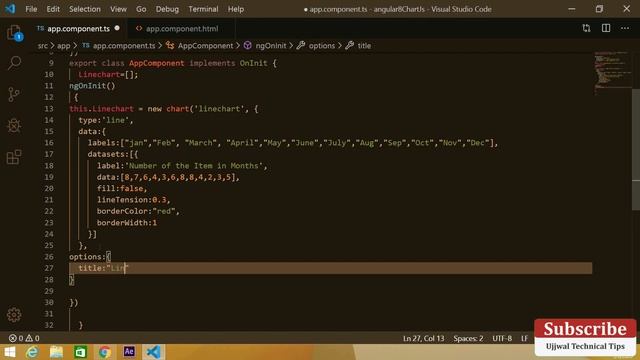Image resolution: width=640 pixels, height=360 pixels.
Task: Open the Selection menu
Action: click(x=84, y=9)
